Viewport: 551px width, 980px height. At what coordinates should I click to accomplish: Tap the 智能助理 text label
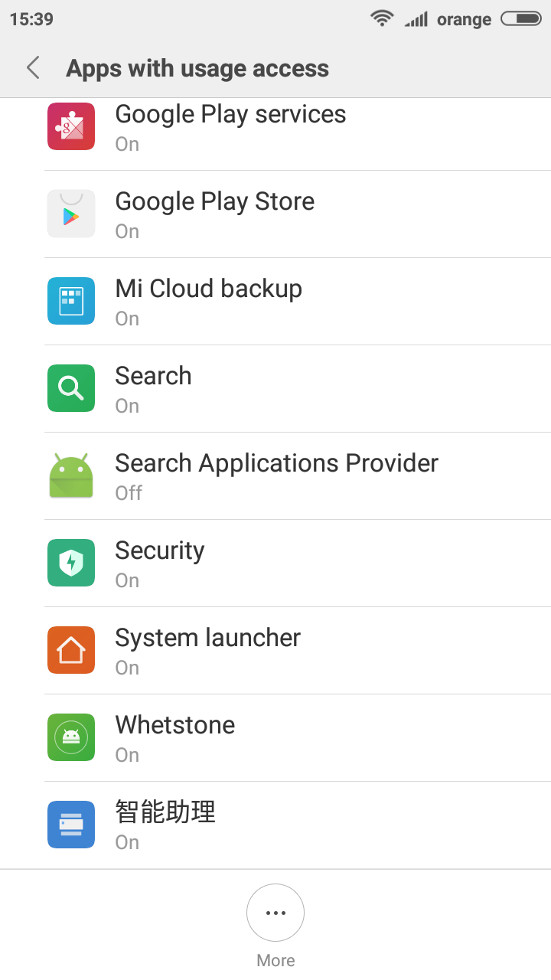click(165, 812)
